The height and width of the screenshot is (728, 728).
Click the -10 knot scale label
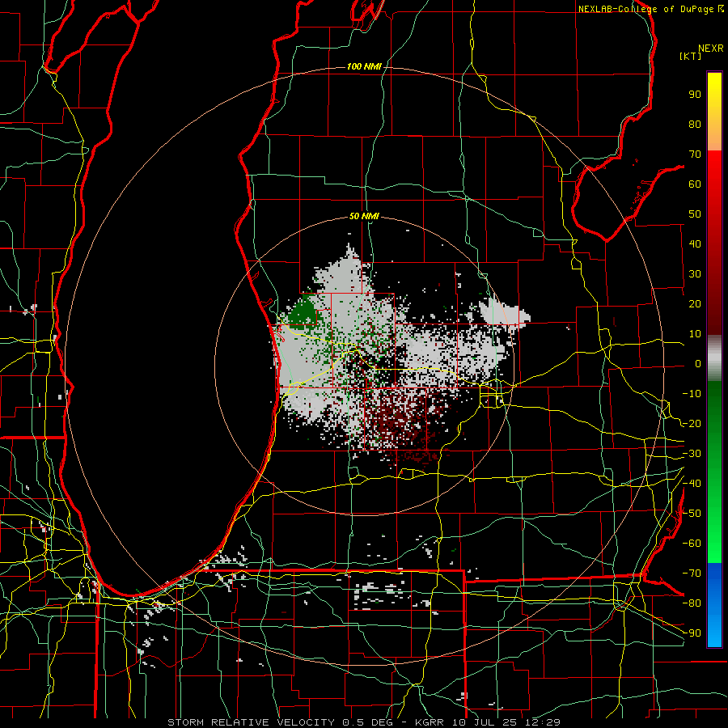click(x=692, y=394)
